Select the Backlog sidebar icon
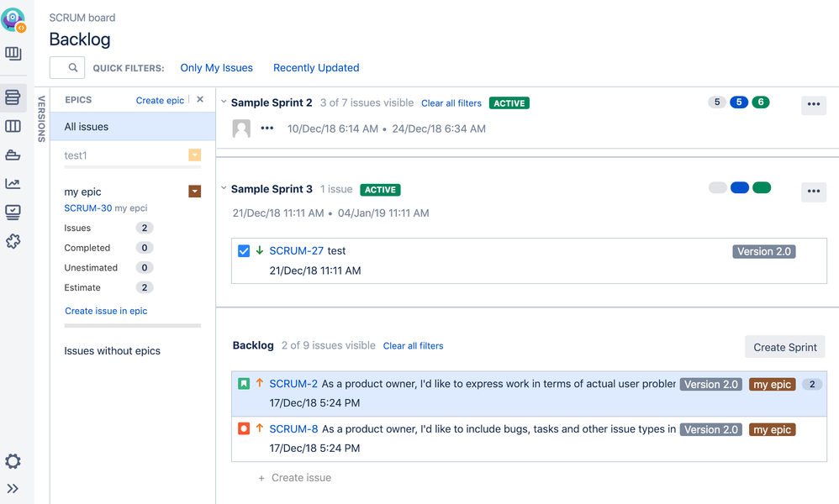Viewport: 839px width, 504px height. 13,97
